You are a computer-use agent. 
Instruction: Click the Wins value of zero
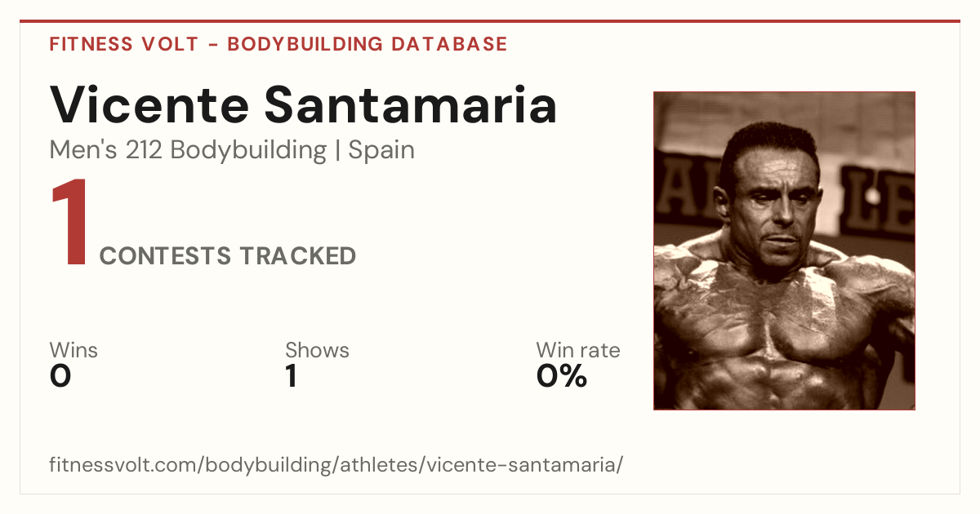pos(60,376)
